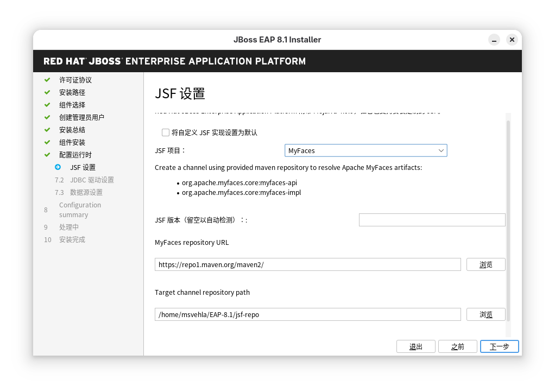The image size is (555, 392).
Task: Click the JSF 版本 text field
Action: click(432, 220)
